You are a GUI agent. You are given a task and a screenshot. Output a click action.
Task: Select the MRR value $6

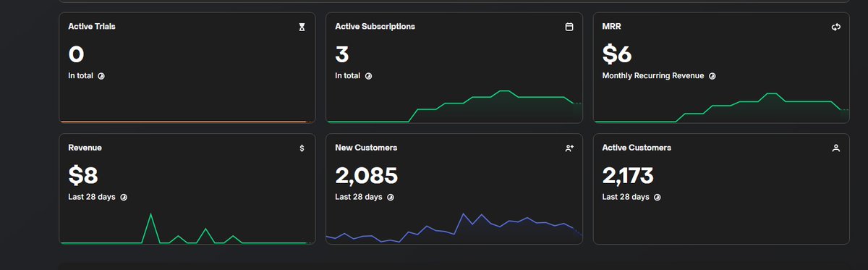pos(617,54)
